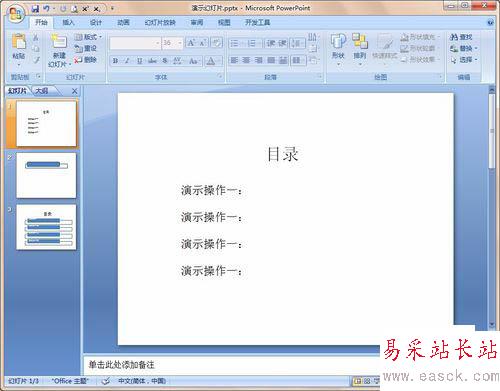500x391 pixels.
Task: Decrease list indent level
Action: tap(271, 43)
